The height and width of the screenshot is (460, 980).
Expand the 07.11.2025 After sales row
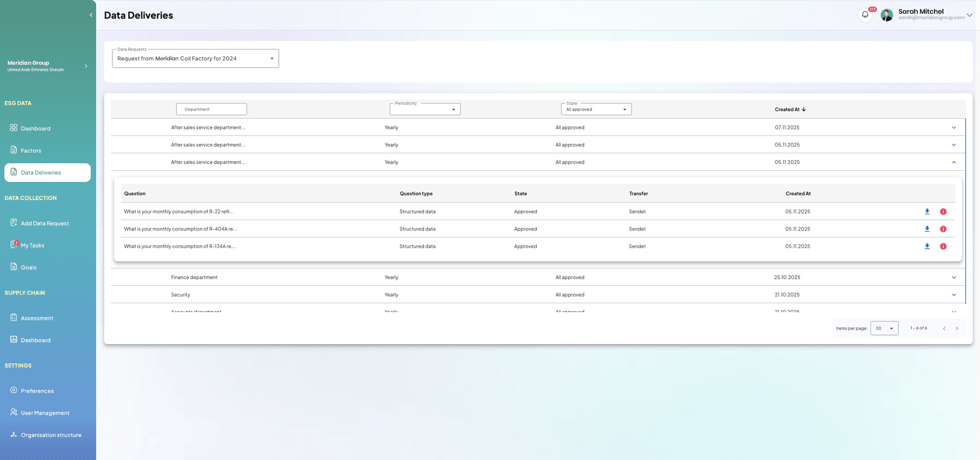(x=954, y=128)
